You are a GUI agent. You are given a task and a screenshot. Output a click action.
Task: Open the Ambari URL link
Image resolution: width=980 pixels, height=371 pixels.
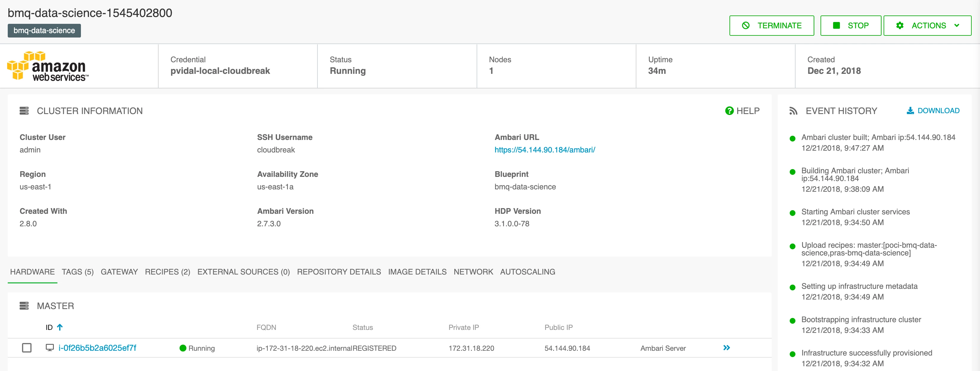[x=545, y=150]
